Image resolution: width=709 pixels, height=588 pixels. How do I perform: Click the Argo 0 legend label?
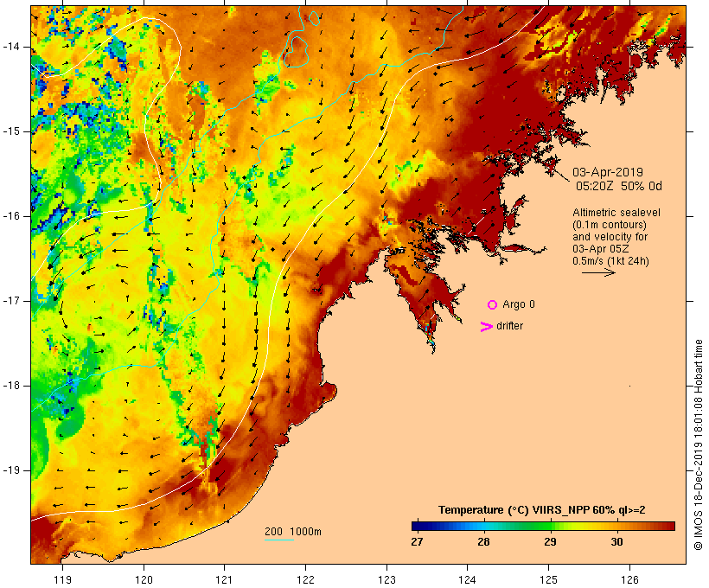(519, 304)
